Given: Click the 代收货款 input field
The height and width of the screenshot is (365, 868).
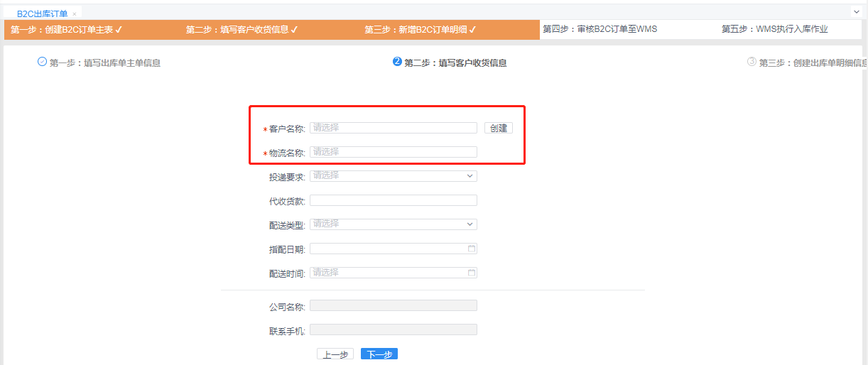Looking at the screenshot, I should pyautogui.click(x=394, y=200).
